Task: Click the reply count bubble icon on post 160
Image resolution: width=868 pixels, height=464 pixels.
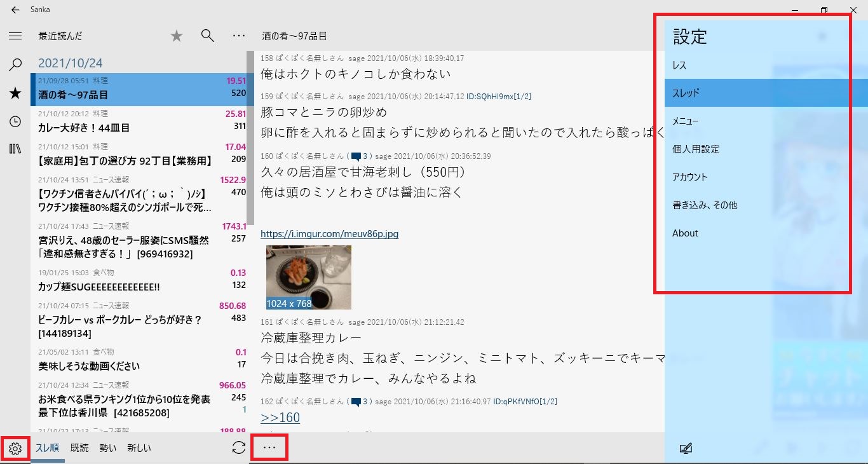Action: pos(356,156)
